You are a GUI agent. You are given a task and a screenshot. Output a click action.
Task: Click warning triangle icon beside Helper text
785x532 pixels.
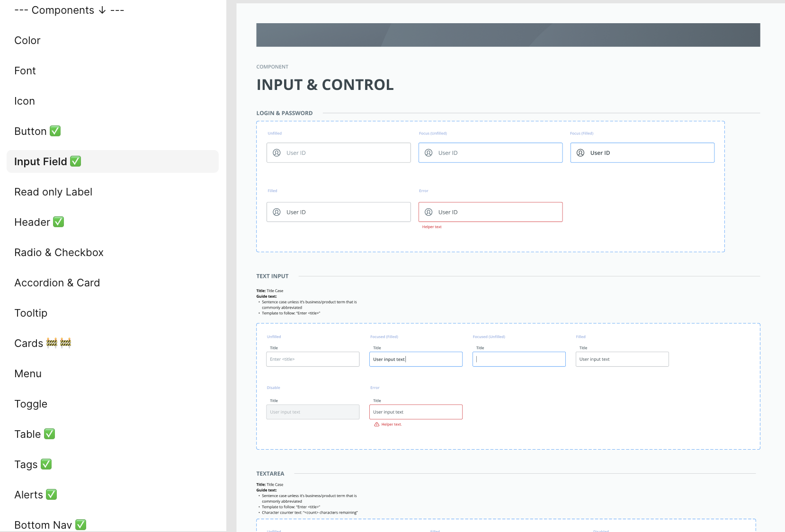377,425
